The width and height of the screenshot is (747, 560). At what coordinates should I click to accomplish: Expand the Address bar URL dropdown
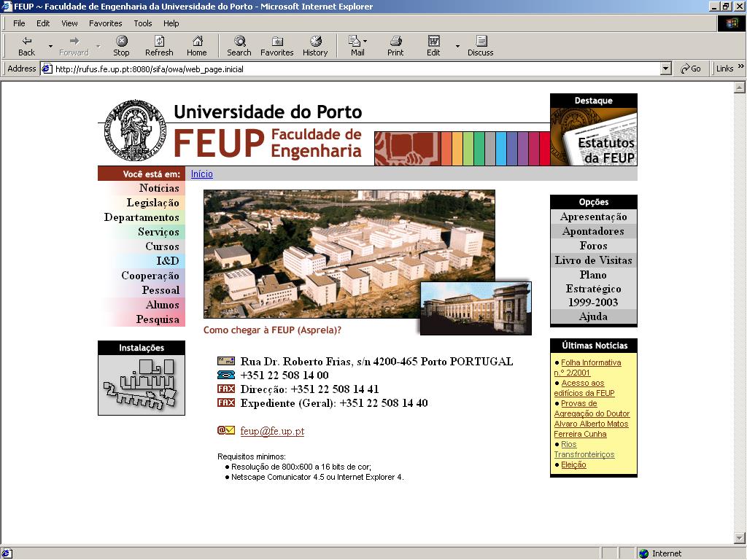tap(667, 69)
